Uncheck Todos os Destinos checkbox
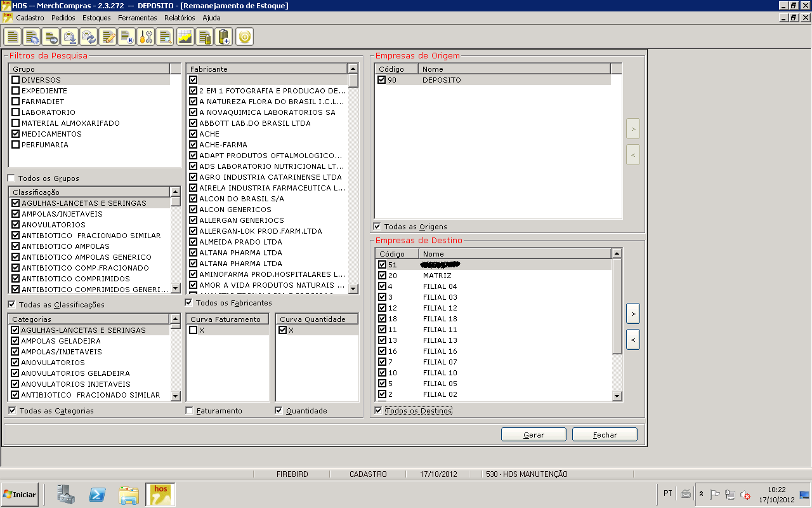This screenshot has width=812, height=508. (x=379, y=411)
